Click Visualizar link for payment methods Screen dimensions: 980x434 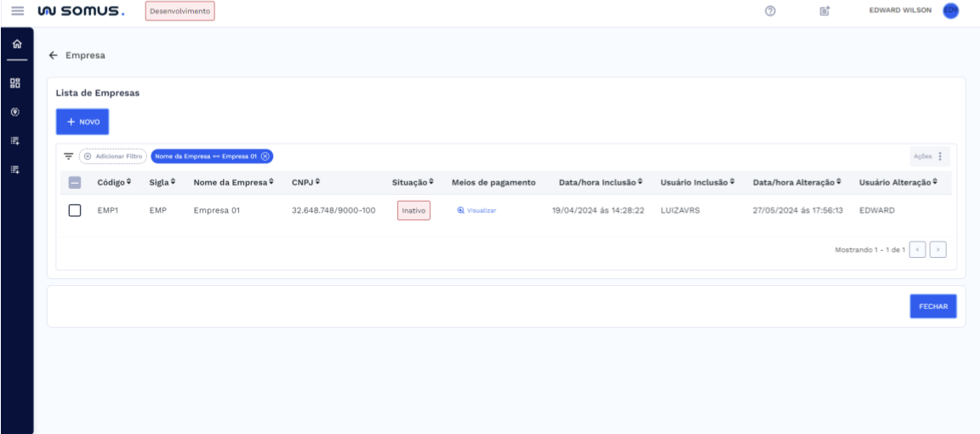pos(476,210)
